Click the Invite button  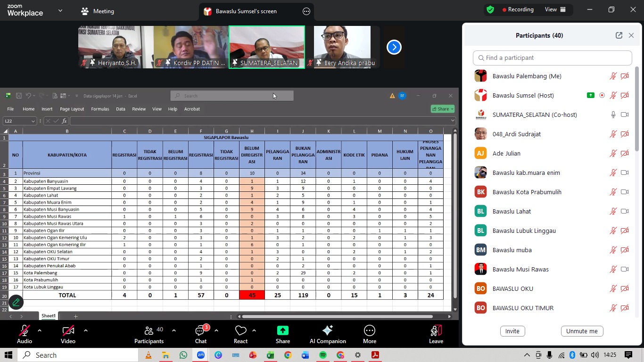coord(512,331)
